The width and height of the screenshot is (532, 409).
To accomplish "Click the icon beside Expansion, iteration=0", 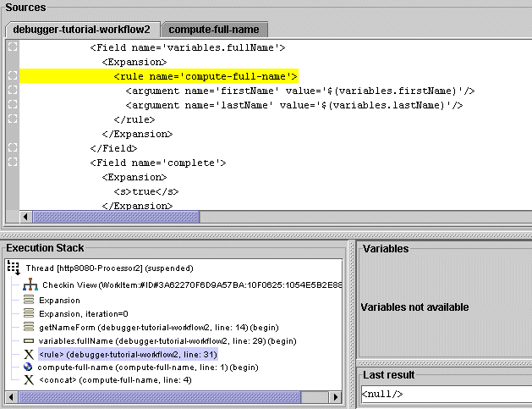I will 29,313.
